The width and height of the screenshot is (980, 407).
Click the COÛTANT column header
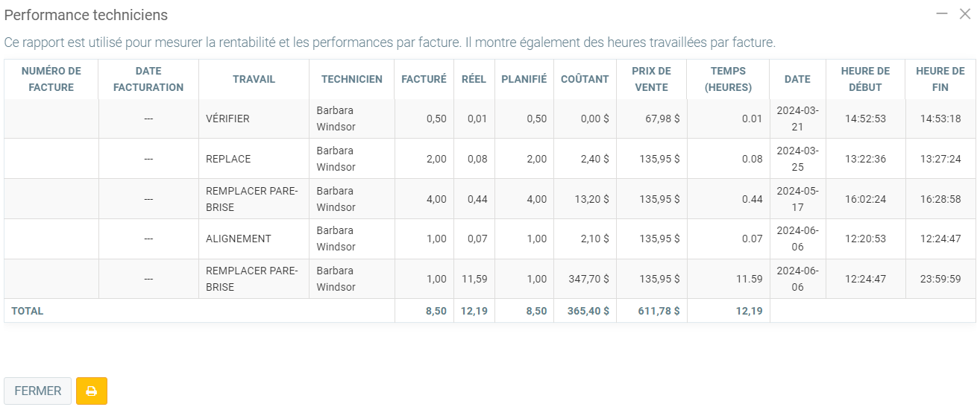pyautogui.click(x=585, y=79)
